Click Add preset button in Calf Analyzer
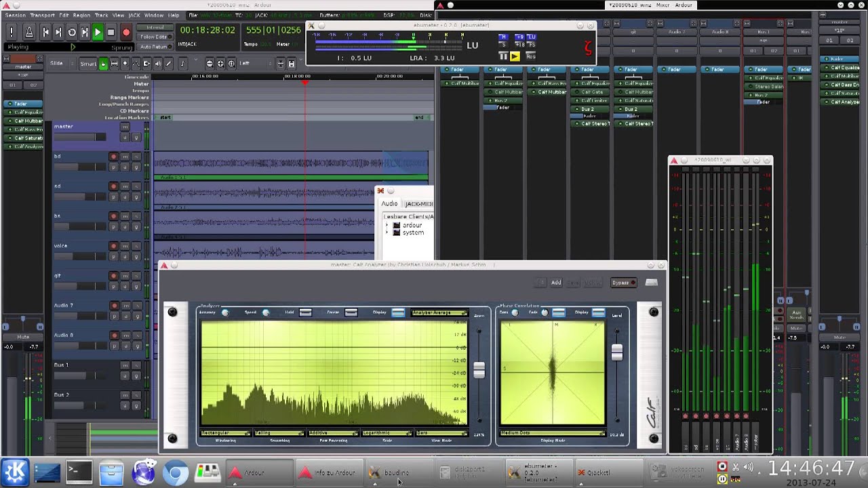Screen dimensions: 868x488 click(x=556, y=283)
